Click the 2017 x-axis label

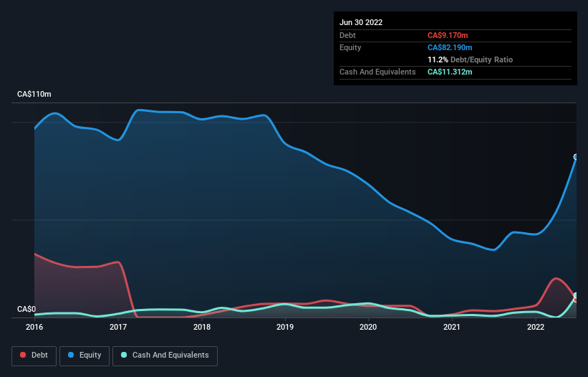point(118,327)
